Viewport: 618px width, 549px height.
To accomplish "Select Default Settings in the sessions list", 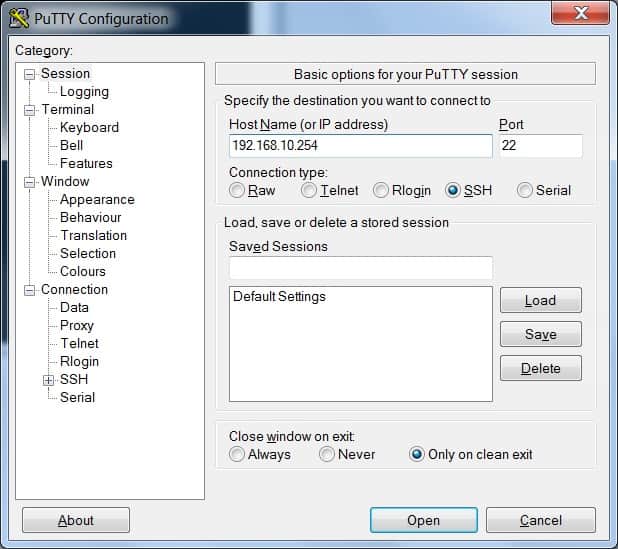I will 279,297.
